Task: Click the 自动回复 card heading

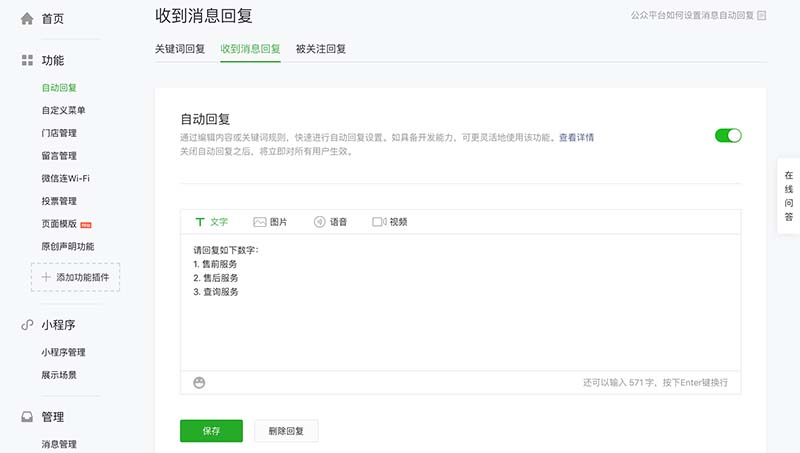Action: [205, 119]
